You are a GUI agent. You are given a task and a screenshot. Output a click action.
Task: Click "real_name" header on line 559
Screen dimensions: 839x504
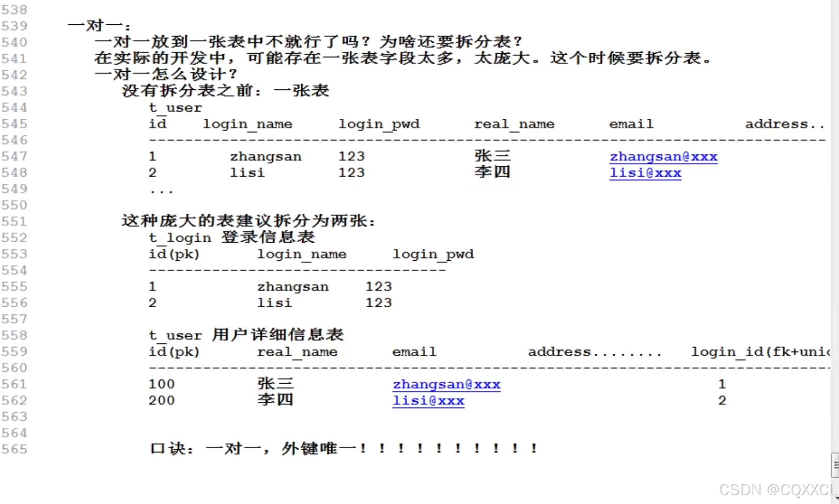(298, 352)
